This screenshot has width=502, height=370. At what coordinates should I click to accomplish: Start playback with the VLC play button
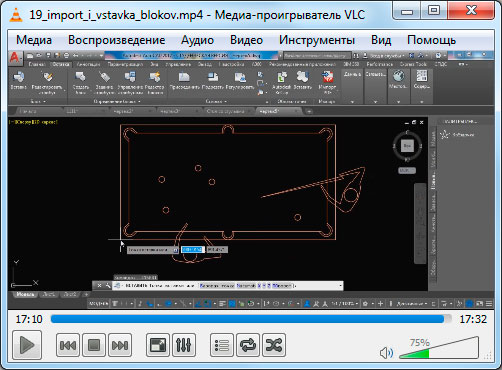coord(27,345)
